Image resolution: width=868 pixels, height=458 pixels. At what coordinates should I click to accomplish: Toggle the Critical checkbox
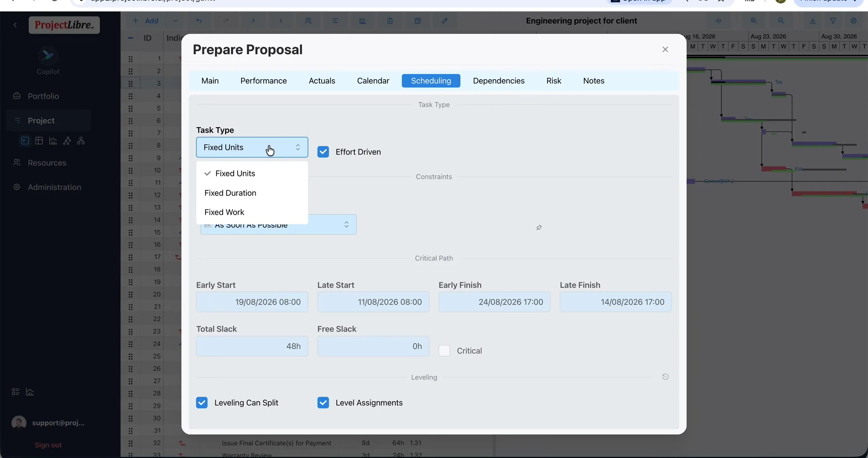444,351
